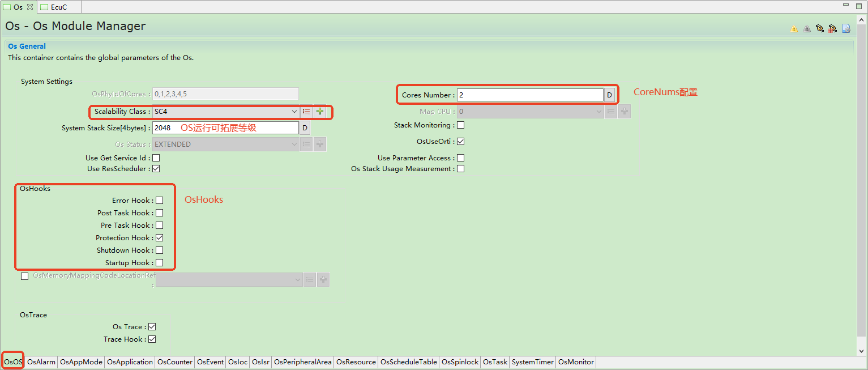Click the gear icon with red grid
Image resolution: width=868 pixels, height=370 pixels.
(x=832, y=28)
